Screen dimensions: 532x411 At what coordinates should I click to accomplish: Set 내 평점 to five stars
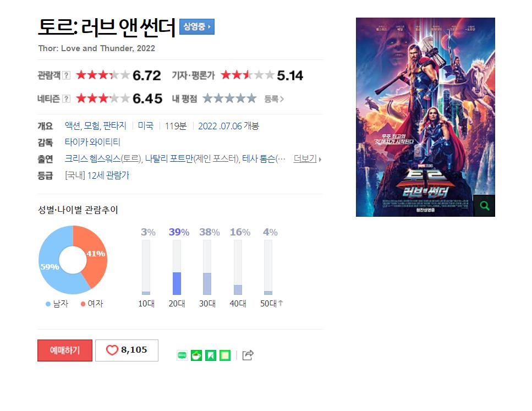coord(251,99)
